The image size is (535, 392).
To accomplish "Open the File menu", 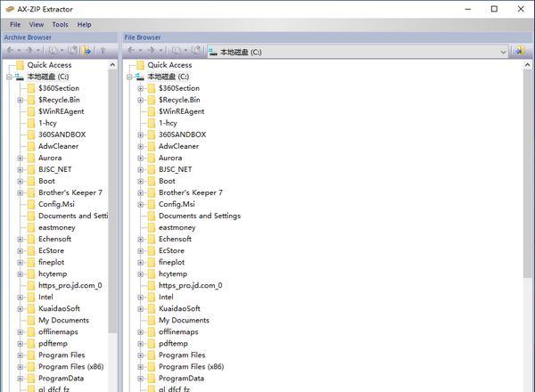I will (x=15, y=25).
